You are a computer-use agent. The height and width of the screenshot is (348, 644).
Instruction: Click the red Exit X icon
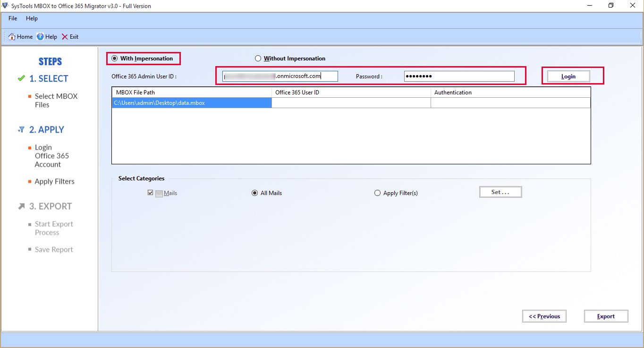point(65,37)
